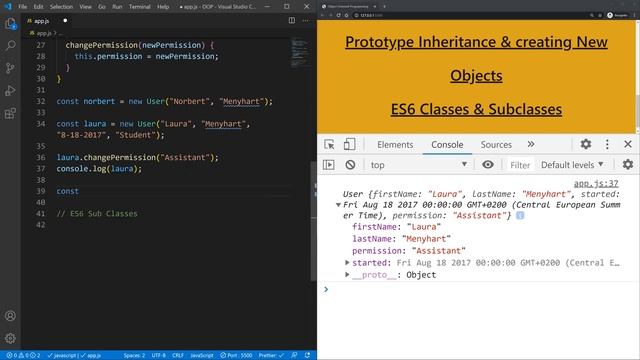Change the Spaces: 2 indentation setting
640x360 pixels.
click(x=134, y=355)
